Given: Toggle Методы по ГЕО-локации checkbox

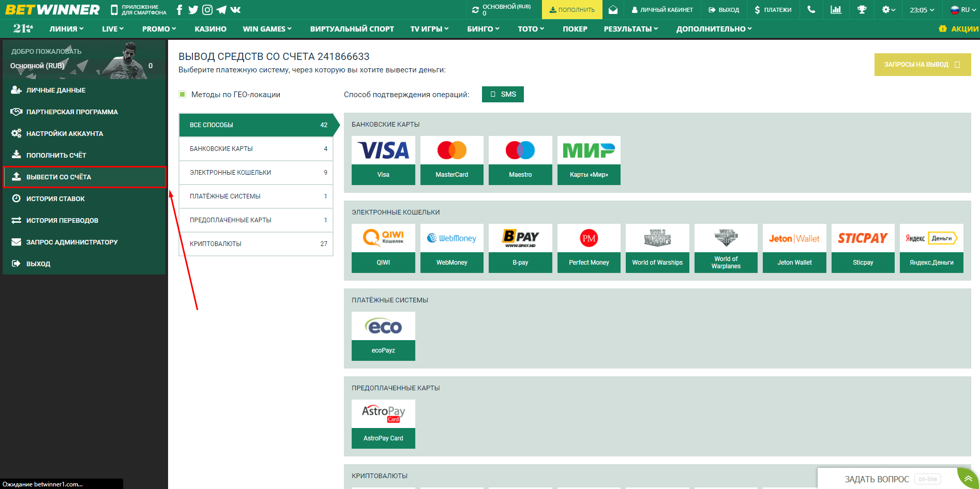Looking at the screenshot, I should (182, 94).
